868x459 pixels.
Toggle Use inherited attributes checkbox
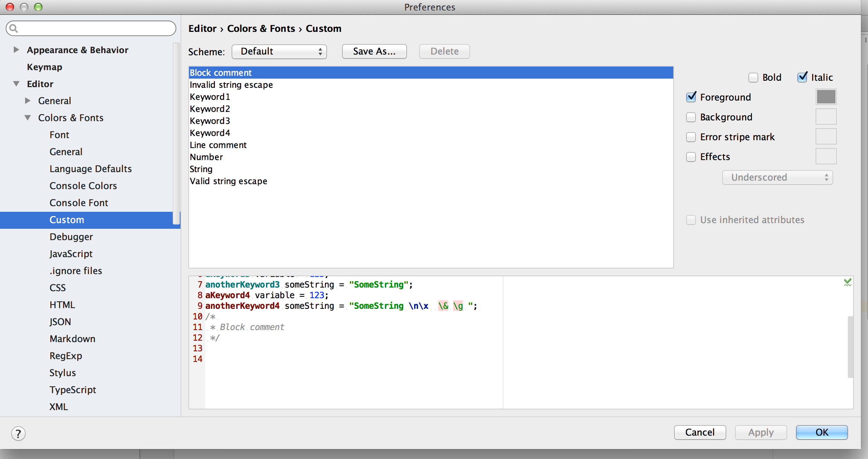691,220
